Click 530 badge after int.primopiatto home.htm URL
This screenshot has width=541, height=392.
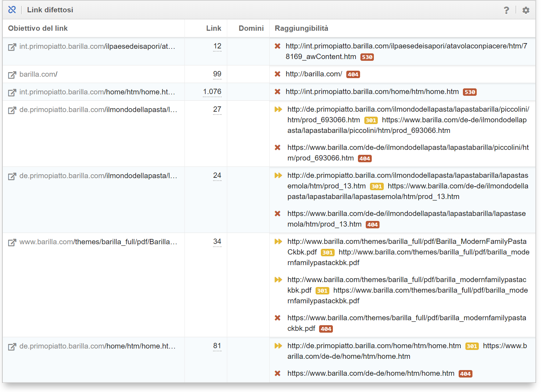(470, 92)
